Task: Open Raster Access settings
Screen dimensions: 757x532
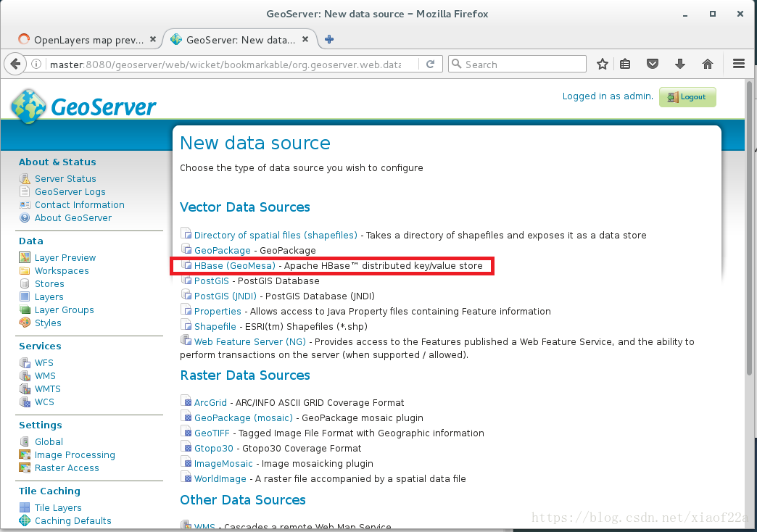Action: point(67,467)
